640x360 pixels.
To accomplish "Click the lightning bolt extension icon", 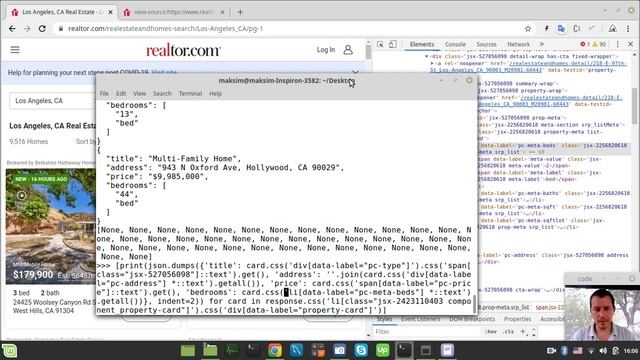I will point(546,29).
